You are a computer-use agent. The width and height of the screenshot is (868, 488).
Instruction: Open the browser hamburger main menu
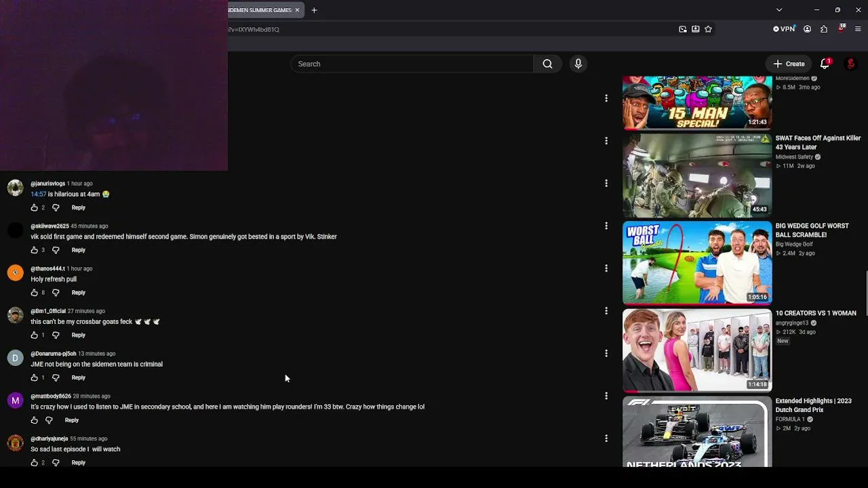858,29
